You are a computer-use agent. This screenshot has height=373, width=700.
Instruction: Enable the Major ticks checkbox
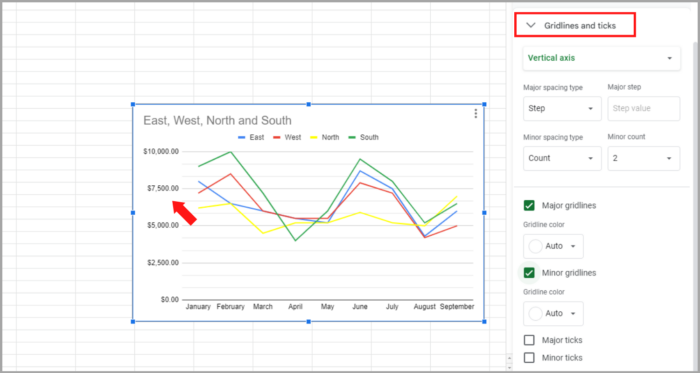(x=529, y=340)
